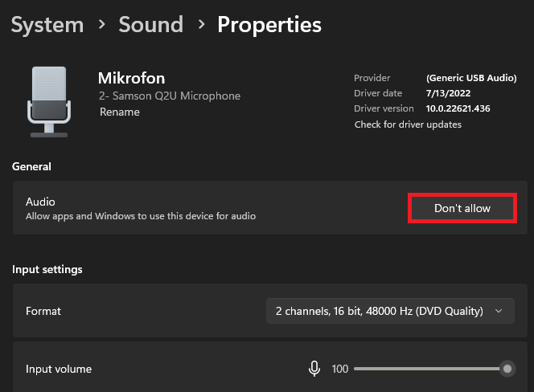The height and width of the screenshot is (392, 534).
Task: Go back to System in the breadcrumb
Action: (x=47, y=25)
